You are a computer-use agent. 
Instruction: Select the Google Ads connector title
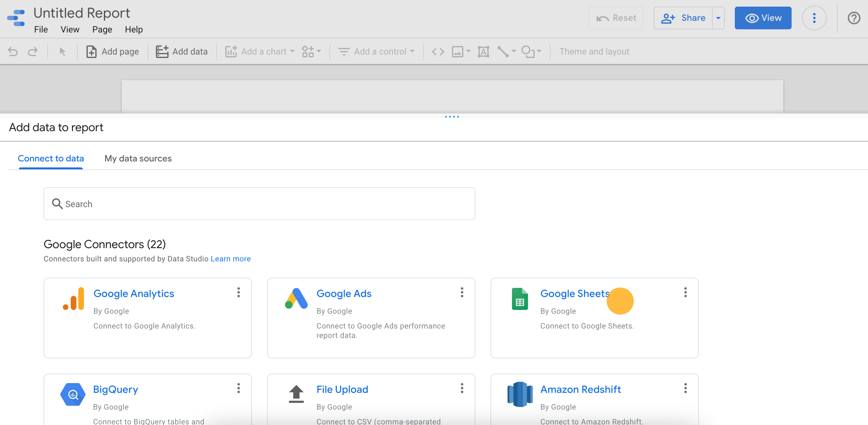pyautogui.click(x=344, y=294)
